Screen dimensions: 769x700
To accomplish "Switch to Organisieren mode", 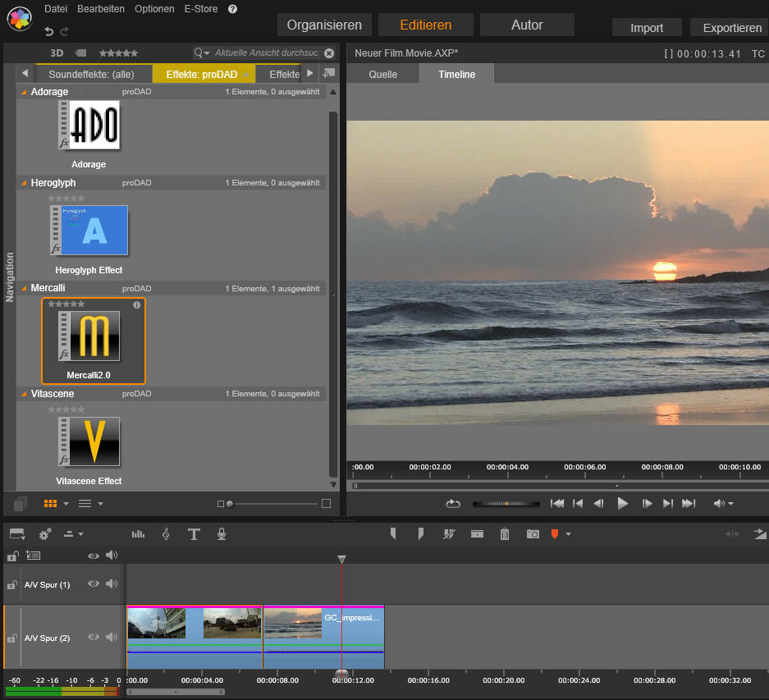I will click(x=323, y=25).
